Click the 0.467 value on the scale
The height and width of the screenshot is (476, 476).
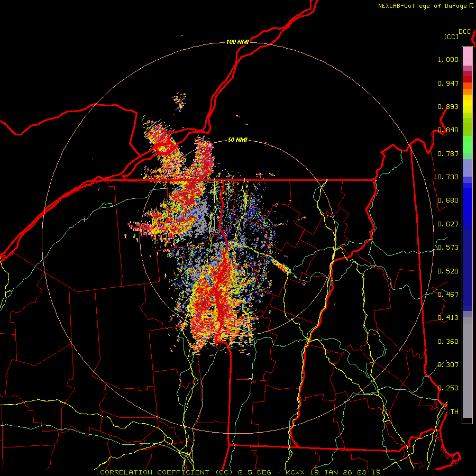(448, 295)
